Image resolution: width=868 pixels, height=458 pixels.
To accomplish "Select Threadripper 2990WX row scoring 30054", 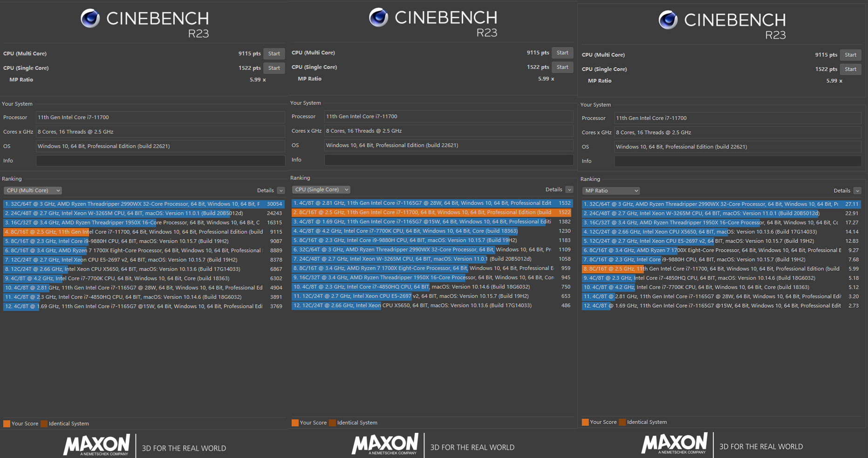I will click(x=144, y=204).
